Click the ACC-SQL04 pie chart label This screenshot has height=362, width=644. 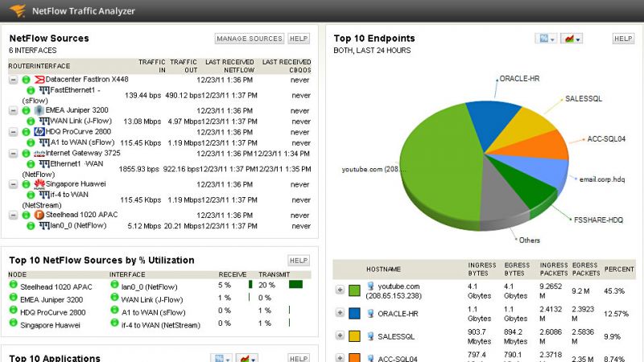tap(606, 139)
